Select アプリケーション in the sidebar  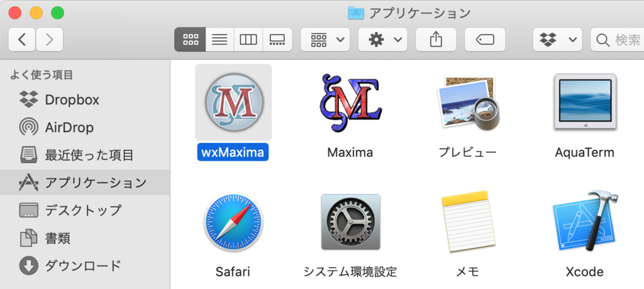85,183
